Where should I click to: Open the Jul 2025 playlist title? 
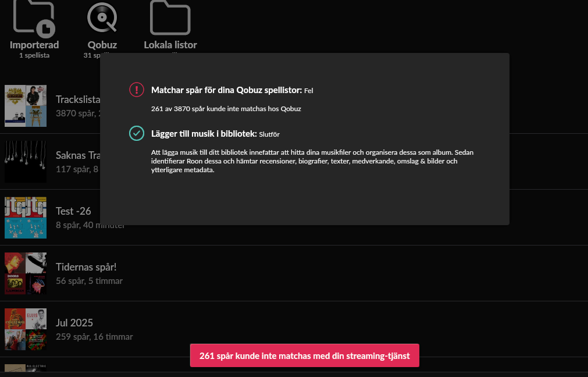(74, 323)
